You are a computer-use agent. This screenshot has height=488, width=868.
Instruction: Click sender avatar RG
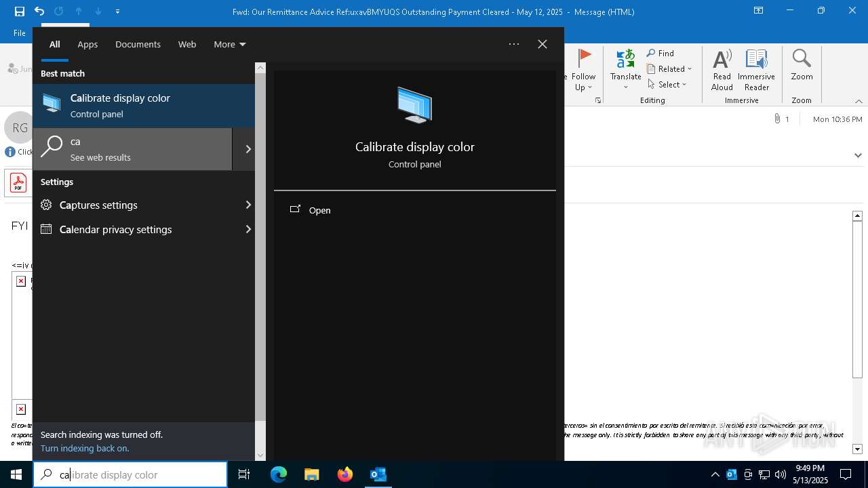point(20,127)
